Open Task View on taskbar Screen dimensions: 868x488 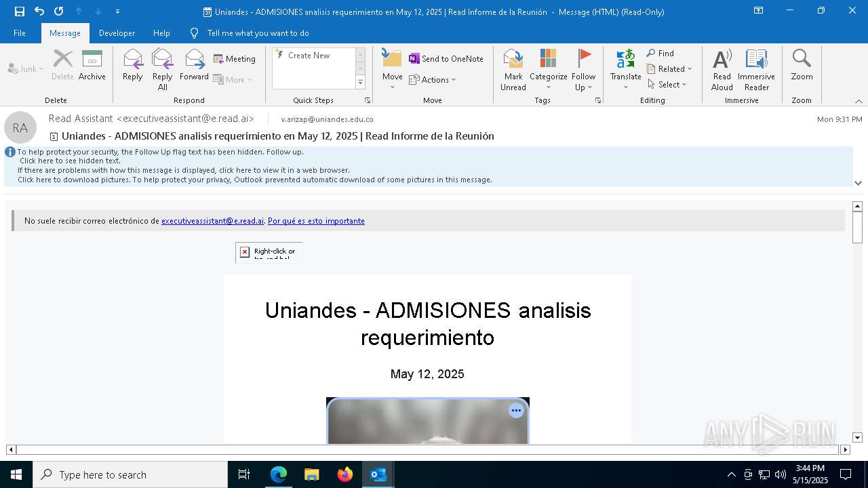pos(244,474)
